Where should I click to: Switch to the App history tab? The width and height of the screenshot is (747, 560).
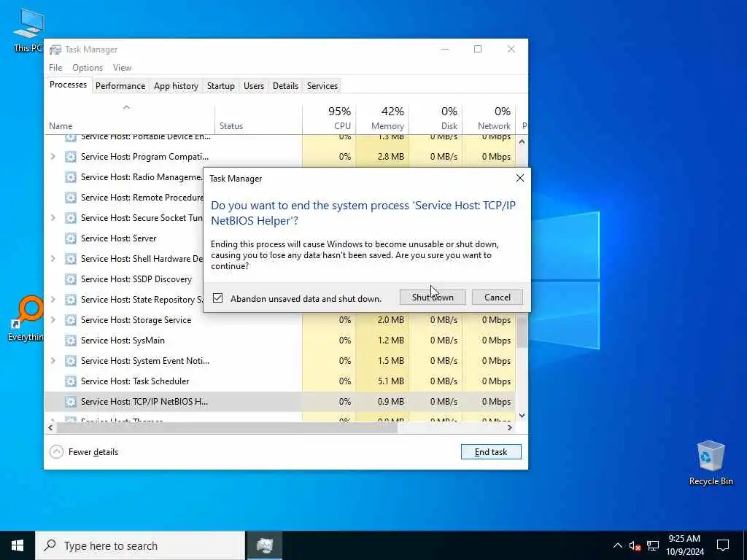[176, 86]
